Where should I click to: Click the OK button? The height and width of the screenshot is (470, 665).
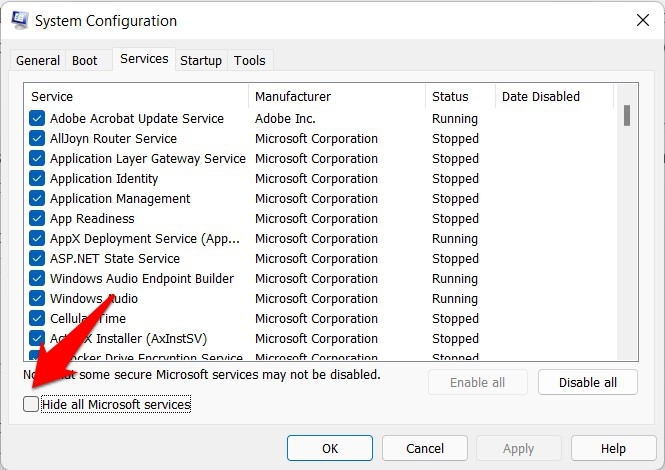coord(329,449)
